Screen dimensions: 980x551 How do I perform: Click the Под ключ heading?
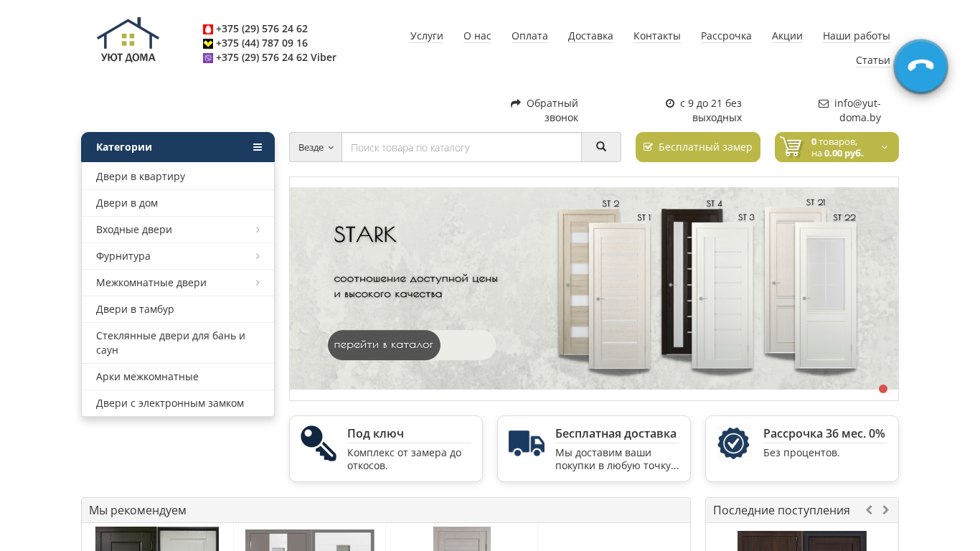pyautogui.click(x=375, y=434)
